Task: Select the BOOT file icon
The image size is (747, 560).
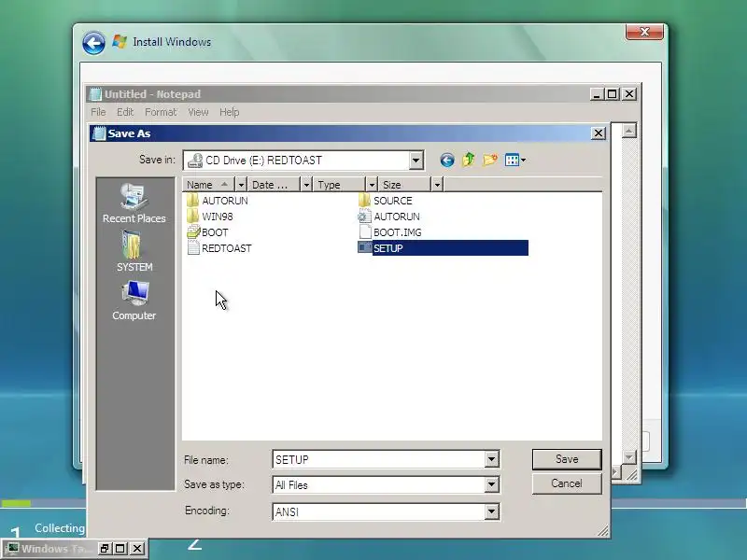Action: click(207, 232)
